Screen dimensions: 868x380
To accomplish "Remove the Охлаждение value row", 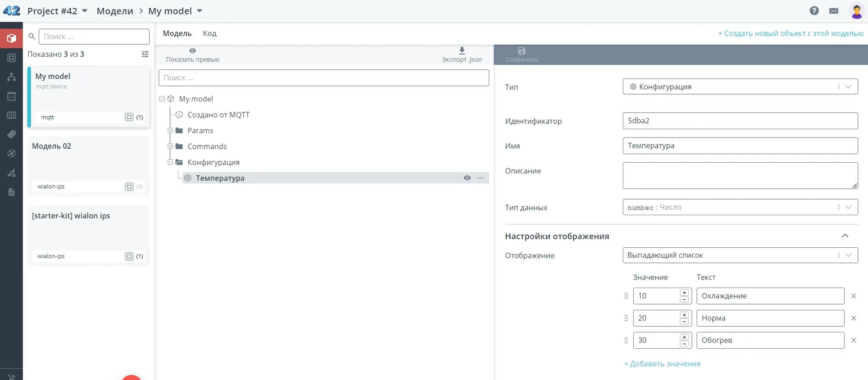I will 853,296.
